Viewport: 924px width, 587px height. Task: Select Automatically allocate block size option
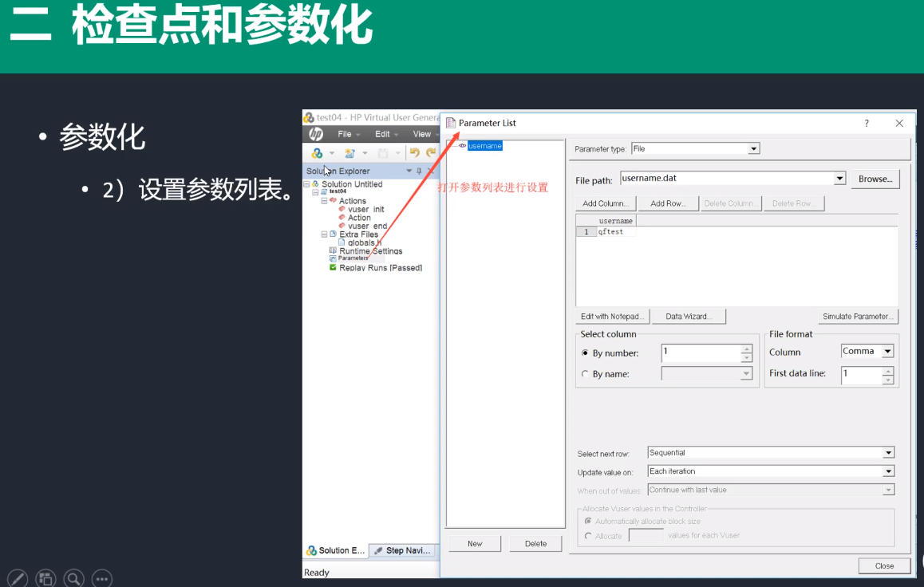point(588,521)
